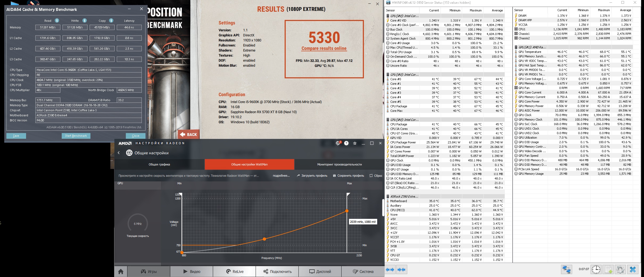644x277 pixels.
Task: Open the Система tab in Radeon settings
Action: click(363, 271)
